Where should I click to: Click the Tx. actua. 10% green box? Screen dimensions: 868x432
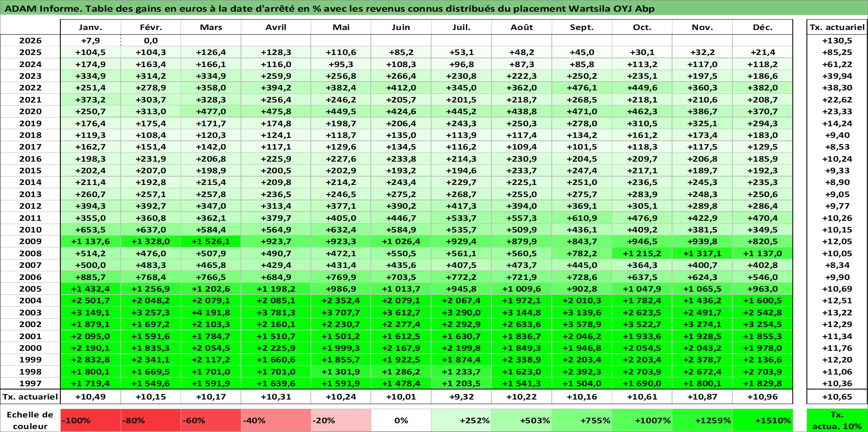click(x=837, y=420)
